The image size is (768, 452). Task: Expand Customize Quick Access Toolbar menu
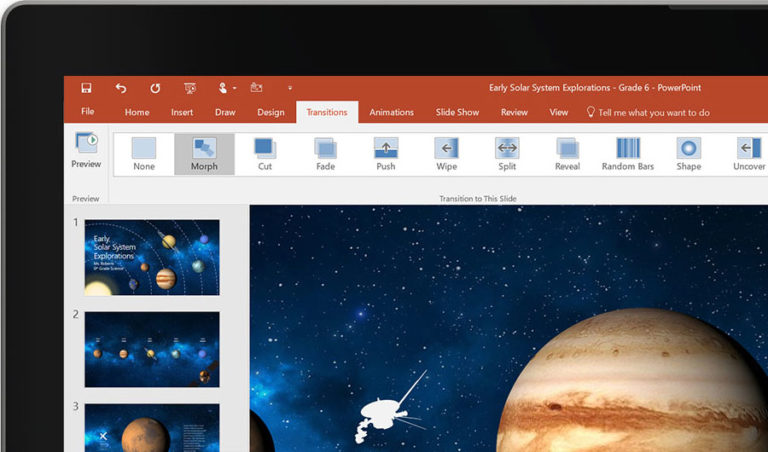pyautogui.click(x=290, y=88)
